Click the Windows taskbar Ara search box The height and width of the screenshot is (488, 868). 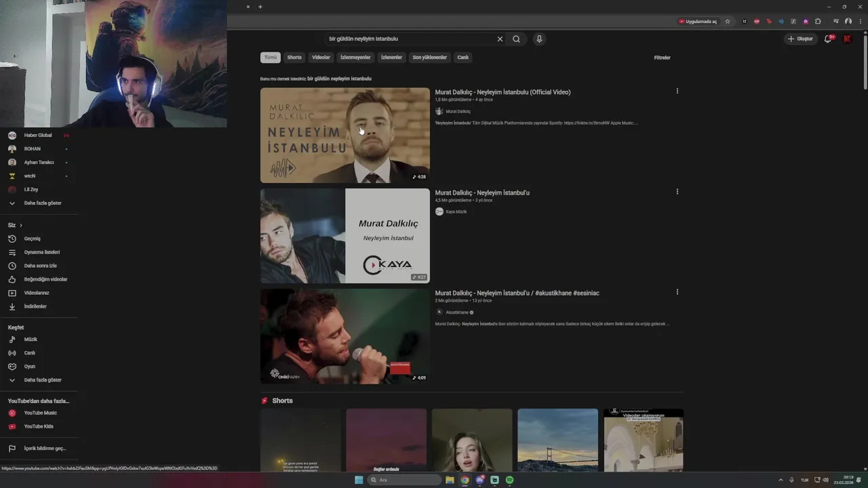404,480
